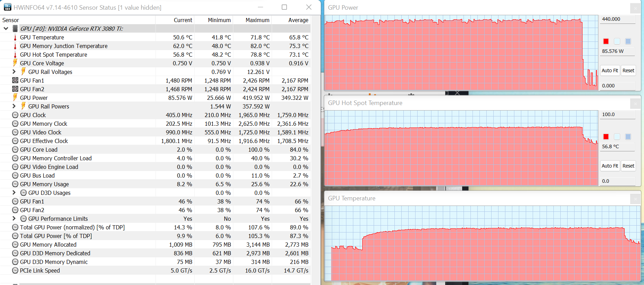
Task: Click the thermometer icon for GPU Memory Junction Temperature
Action: coord(15,46)
